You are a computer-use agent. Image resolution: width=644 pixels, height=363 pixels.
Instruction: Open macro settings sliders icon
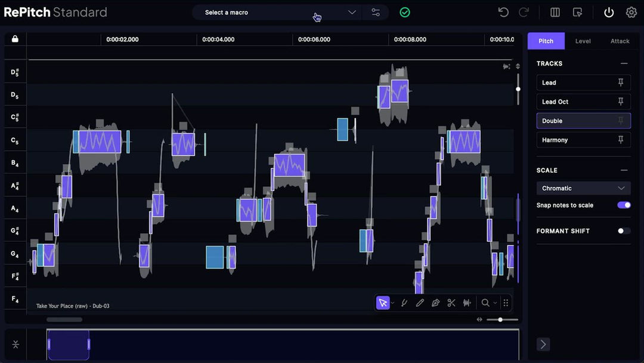click(376, 13)
